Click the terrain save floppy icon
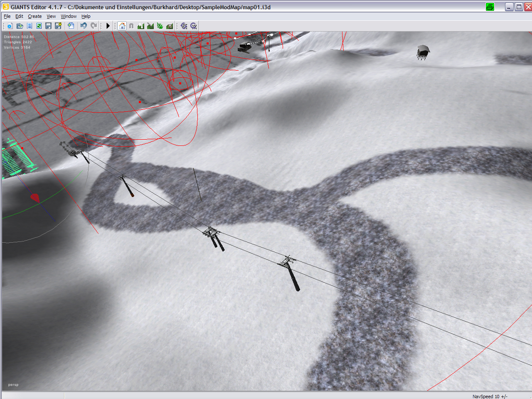 tap(170, 26)
